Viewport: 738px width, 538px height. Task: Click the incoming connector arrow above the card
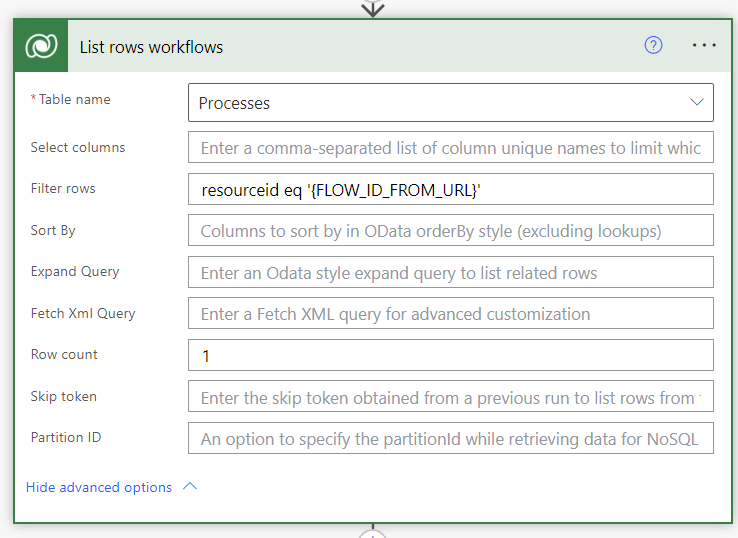(x=373, y=8)
